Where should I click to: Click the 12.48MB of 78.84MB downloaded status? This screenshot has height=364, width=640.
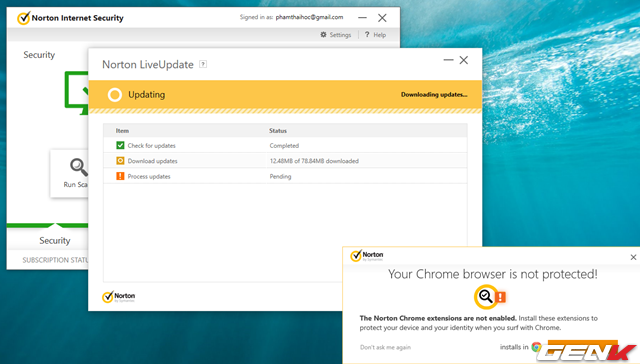(314, 161)
